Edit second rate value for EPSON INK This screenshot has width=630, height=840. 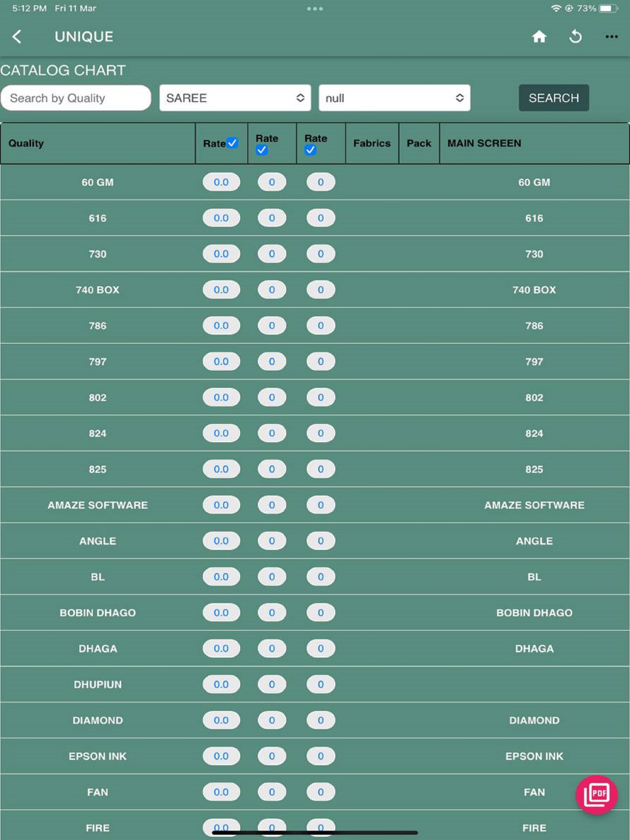[x=272, y=756]
